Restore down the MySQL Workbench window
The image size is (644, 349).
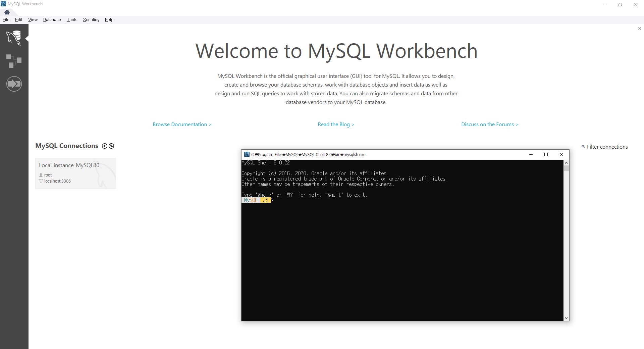pos(620,5)
